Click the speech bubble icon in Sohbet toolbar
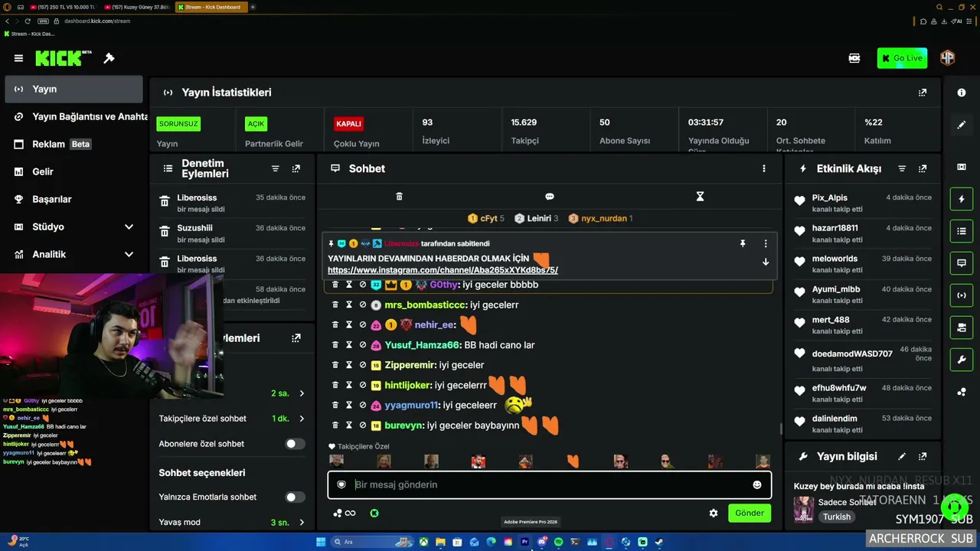Image resolution: width=980 pixels, height=551 pixels. coord(549,197)
